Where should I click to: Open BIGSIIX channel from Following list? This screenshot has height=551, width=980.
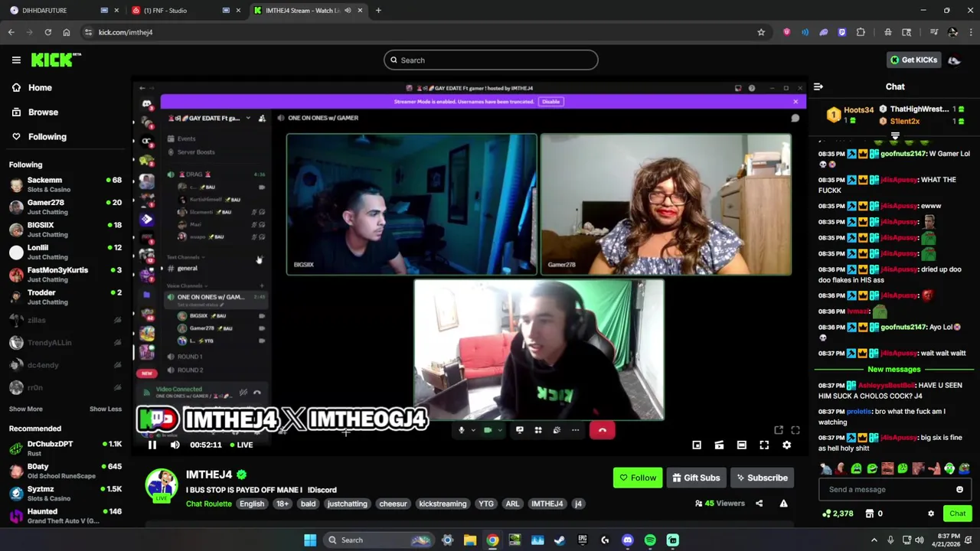65,230
